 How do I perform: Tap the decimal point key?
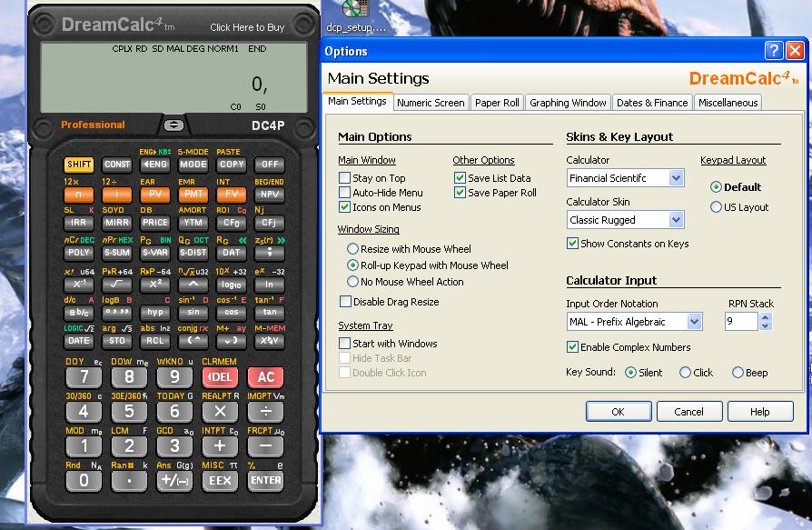(x=129, y=480)
